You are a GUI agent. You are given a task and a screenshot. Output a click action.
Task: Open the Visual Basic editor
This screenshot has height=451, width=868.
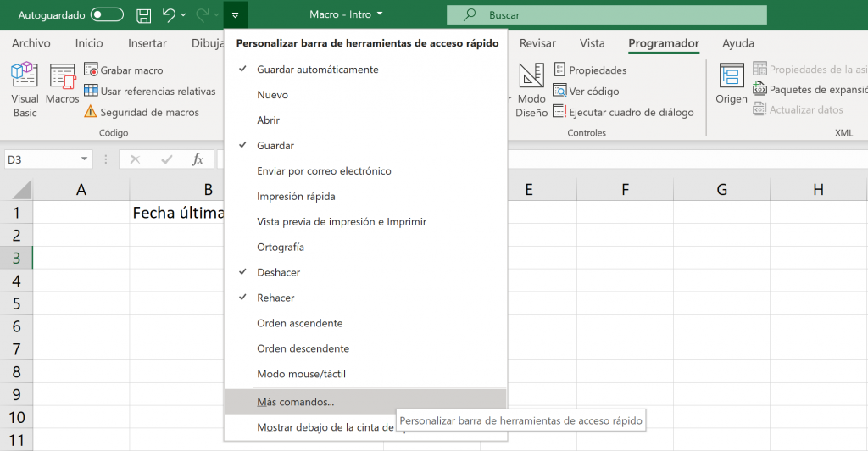25,90
